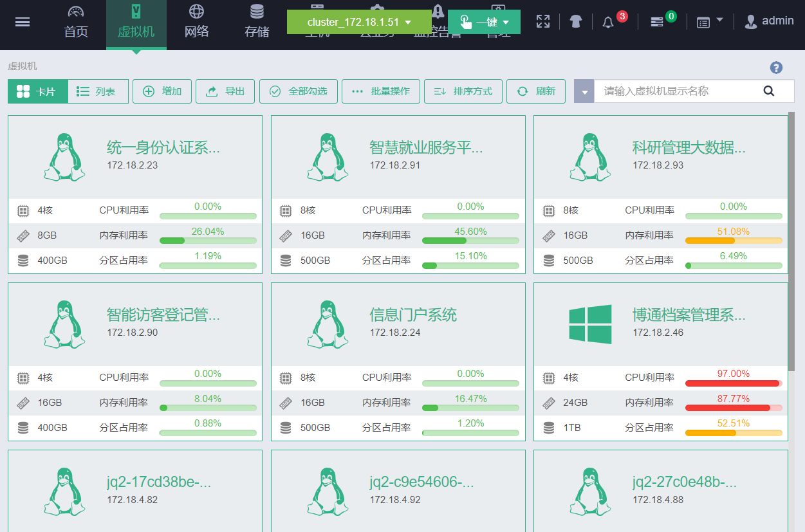
Task: Click the 增加 add button
Action: coord(162,91)
